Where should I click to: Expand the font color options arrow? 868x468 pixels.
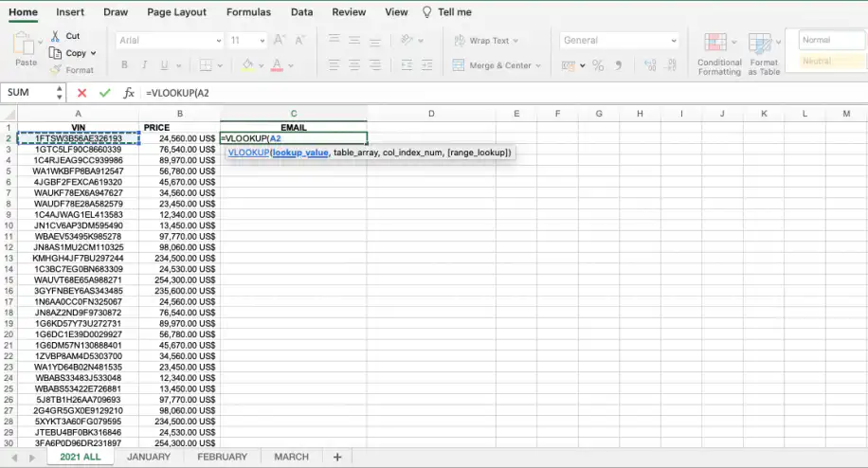click(x=291, y=65)
